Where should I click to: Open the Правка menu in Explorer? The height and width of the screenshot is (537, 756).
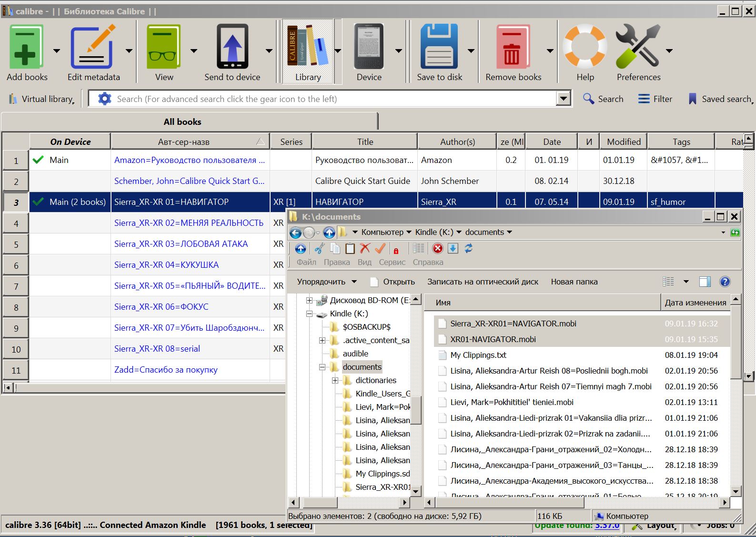337,262
